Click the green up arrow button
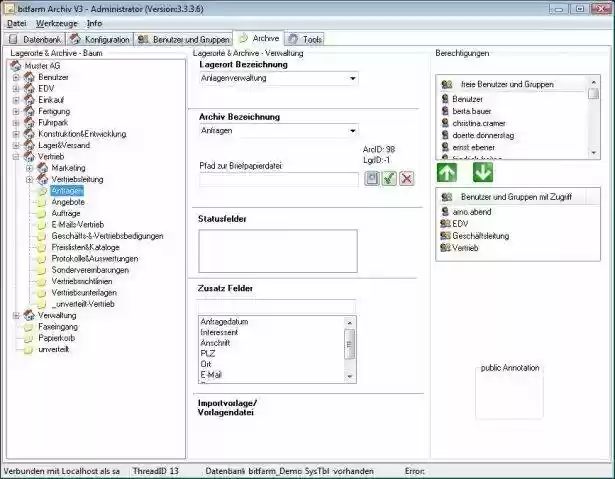 click(x=447, y=173)
